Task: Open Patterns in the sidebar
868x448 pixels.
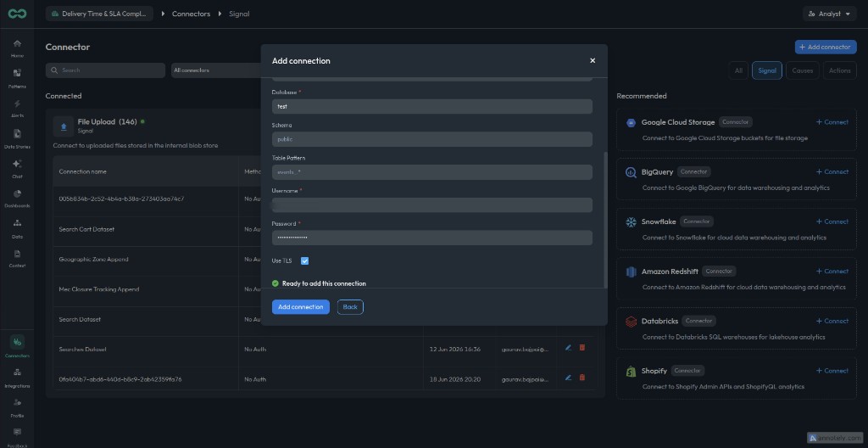Action: (x=17, y=78)
